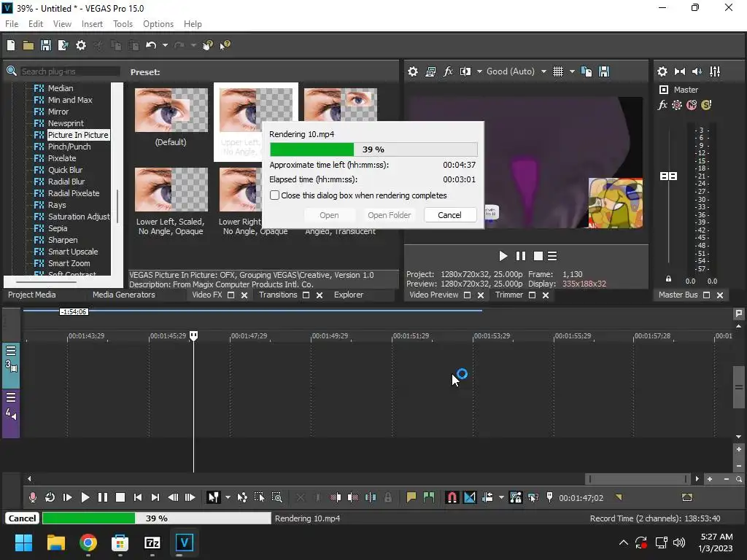Click the Open Folder button in the render dialog
The height and width of the screenshot is (560, 747).
coord(390,215)
